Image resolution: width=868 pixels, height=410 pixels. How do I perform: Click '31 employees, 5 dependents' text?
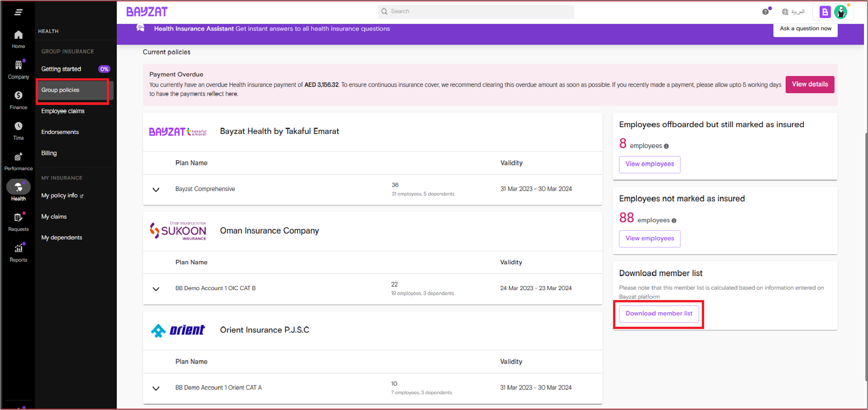coord(423,194)
